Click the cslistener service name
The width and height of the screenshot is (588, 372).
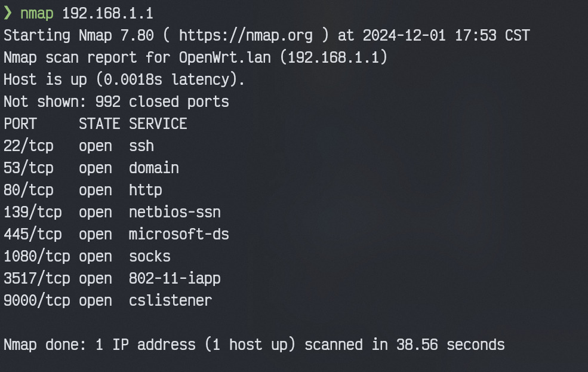tap(170, 300)
